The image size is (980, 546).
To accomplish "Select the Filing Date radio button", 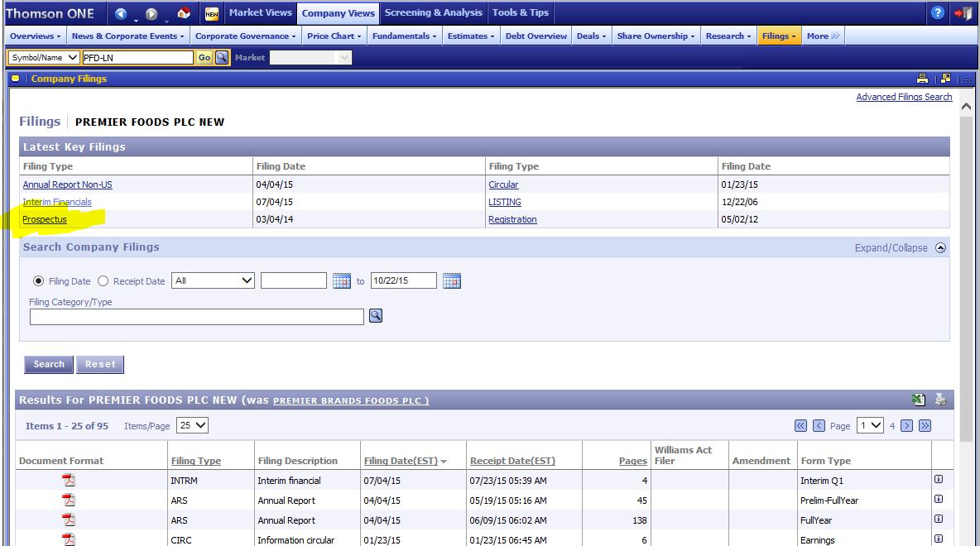I will click(x=39, y=281).
